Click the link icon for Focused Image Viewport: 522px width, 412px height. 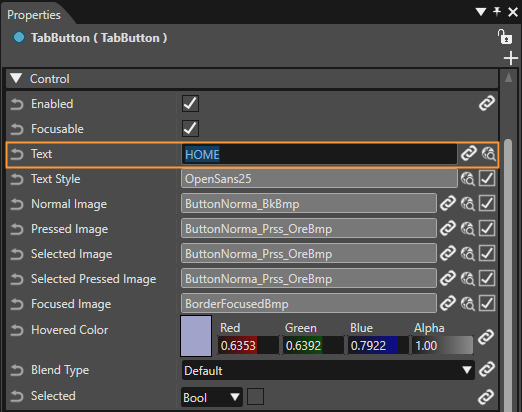pyautogui.click(x=448, y=303)
